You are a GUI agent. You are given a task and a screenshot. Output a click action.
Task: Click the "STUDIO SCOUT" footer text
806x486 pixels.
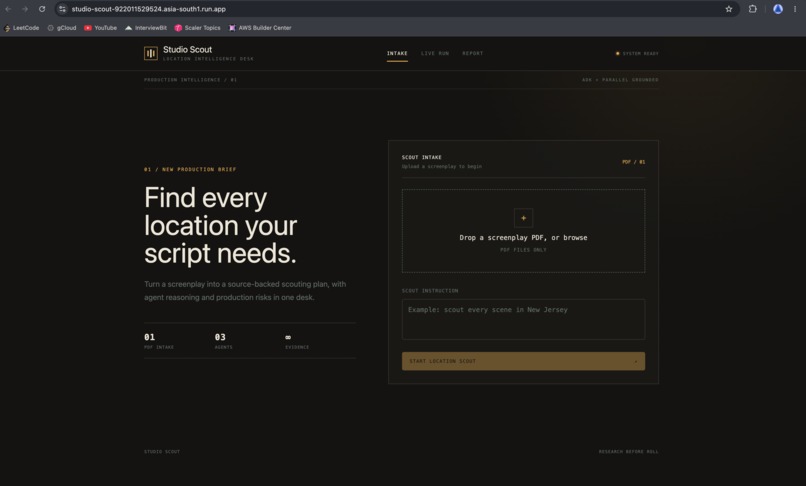point(162,452)
